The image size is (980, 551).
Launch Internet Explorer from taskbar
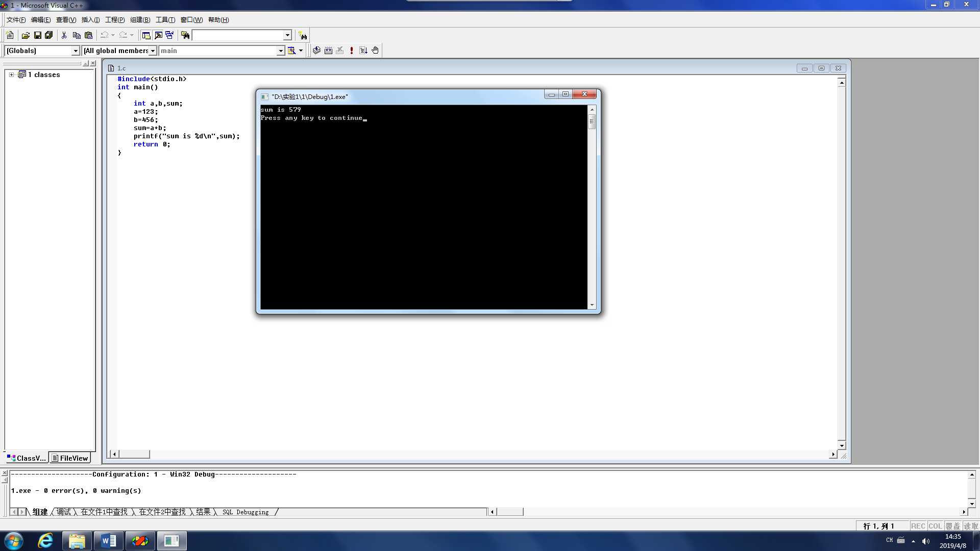(45, 541)
